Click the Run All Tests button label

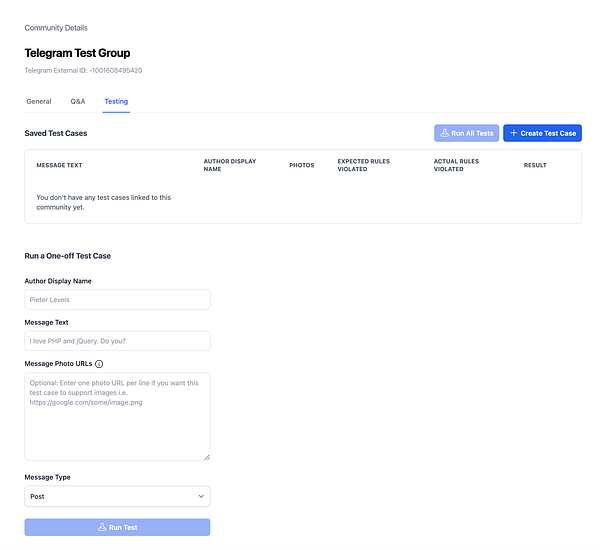[472, 133]
